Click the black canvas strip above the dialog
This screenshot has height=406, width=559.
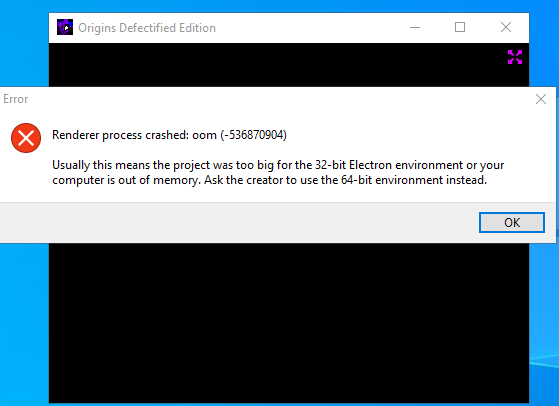click(x=278, y=65)
